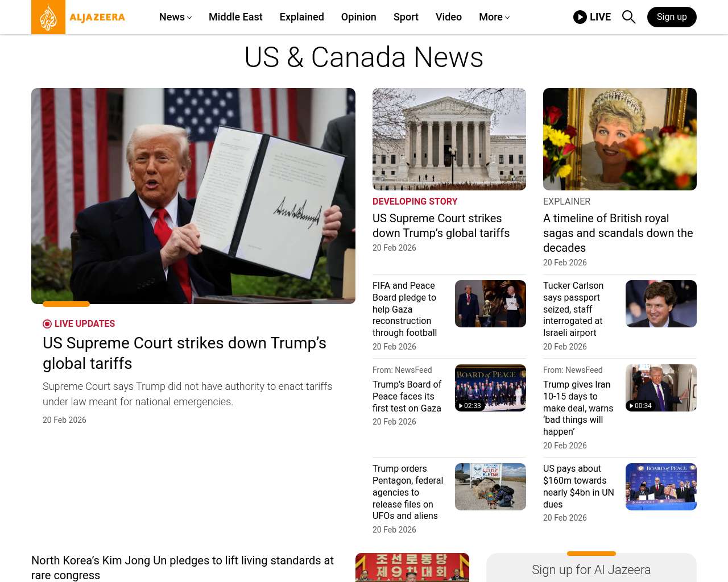Open the search magnifier icon
728x582 pixels.
pos(628,17)
